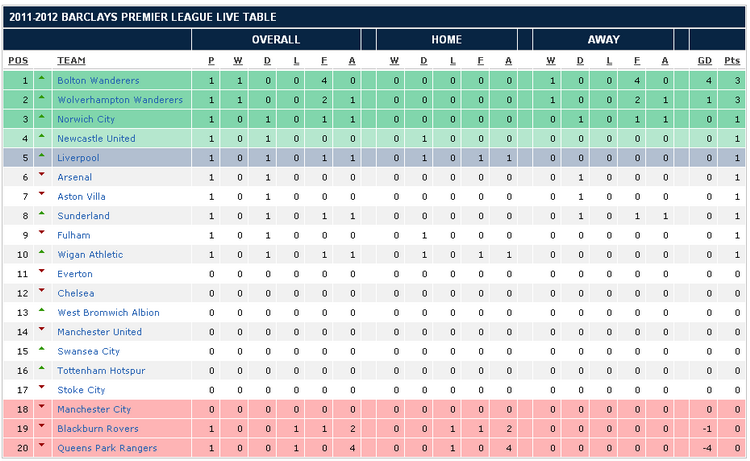This screenshot has width=750, height=461.
Task: Open Wolverhampton Wanderers team link
Action: click(120, 100)
